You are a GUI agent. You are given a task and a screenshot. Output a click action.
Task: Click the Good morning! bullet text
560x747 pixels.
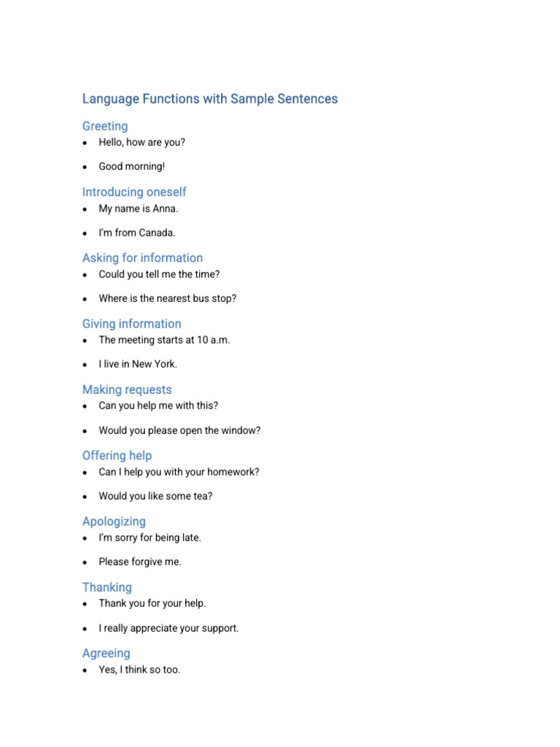pos(132,167)
